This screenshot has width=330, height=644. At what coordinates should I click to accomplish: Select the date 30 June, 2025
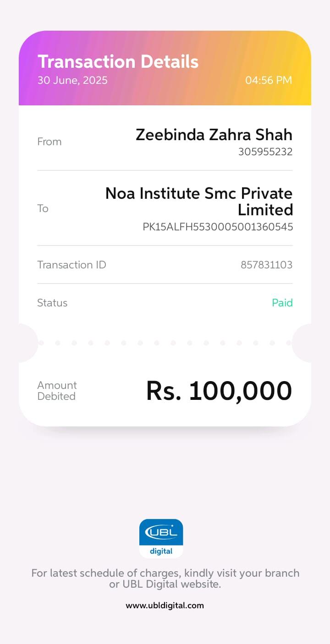click(72, 80)
